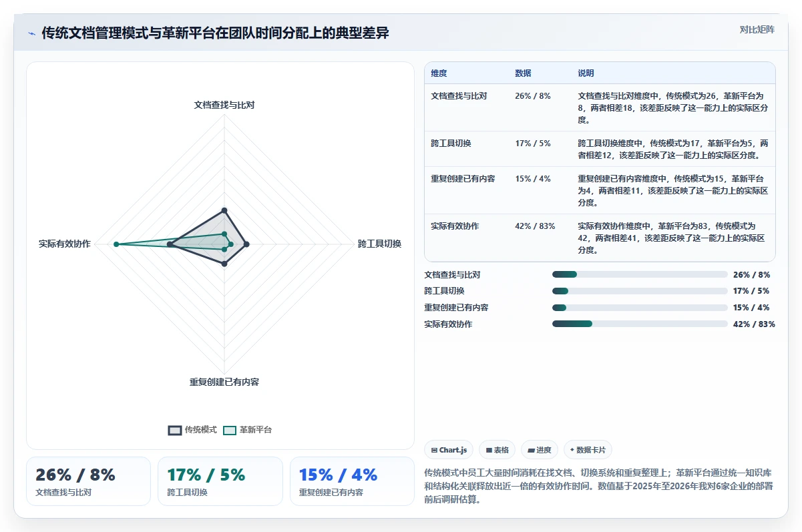Screen dimensions: 802x532
Task: Click the 传统模式 data point on 跨工具切换 axis
Action: 246,244
